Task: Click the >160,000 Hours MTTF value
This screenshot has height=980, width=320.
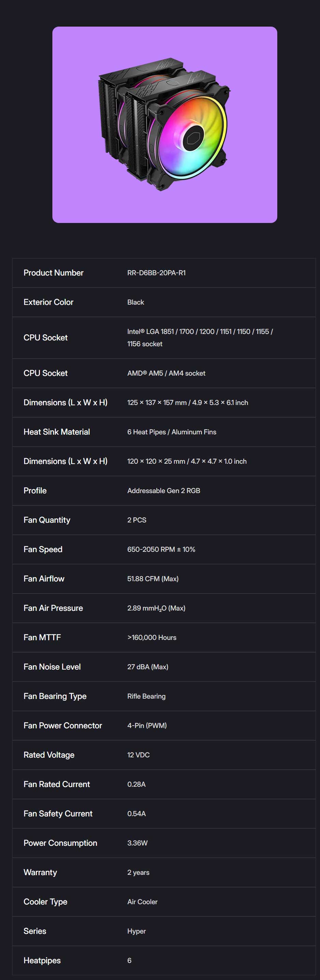Action: [151, 637]
